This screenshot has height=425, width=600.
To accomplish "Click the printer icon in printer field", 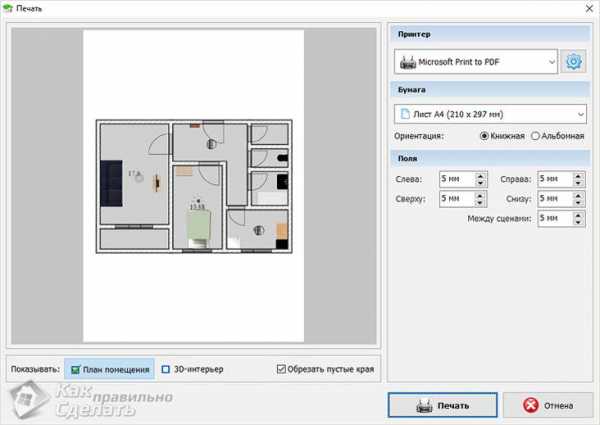I will 407,63.
